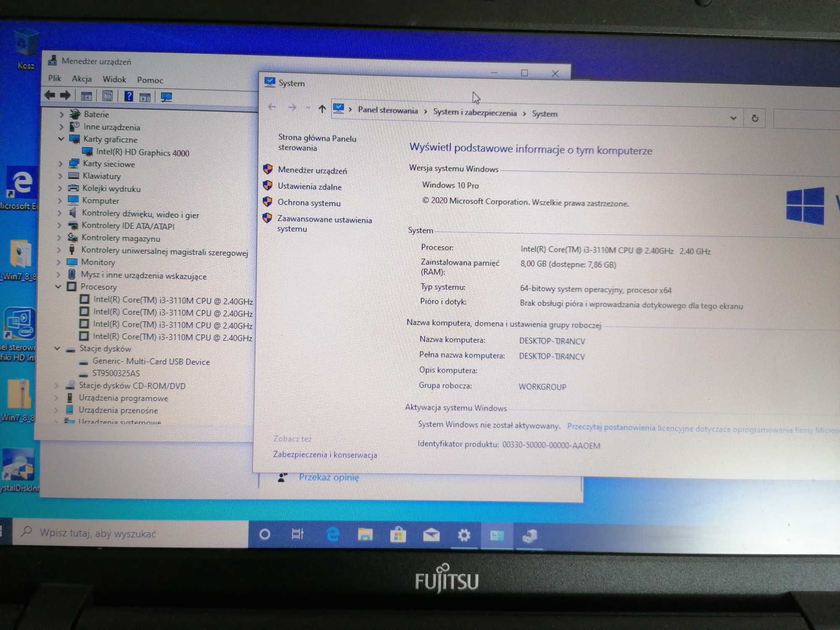
Task: Open Menedżer urządzeń link in System sidebar
Action: click(x=312, y=171)
